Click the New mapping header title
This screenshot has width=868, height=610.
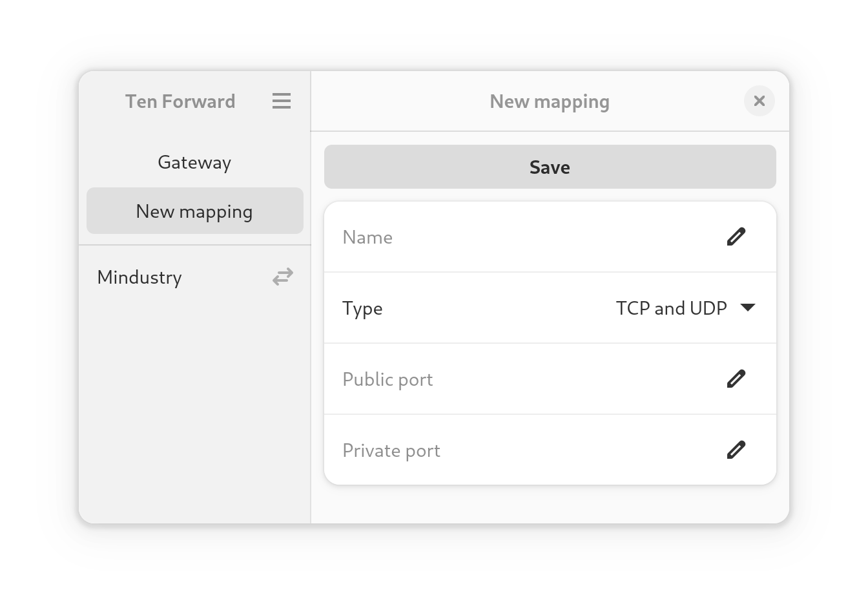[550, 101]
